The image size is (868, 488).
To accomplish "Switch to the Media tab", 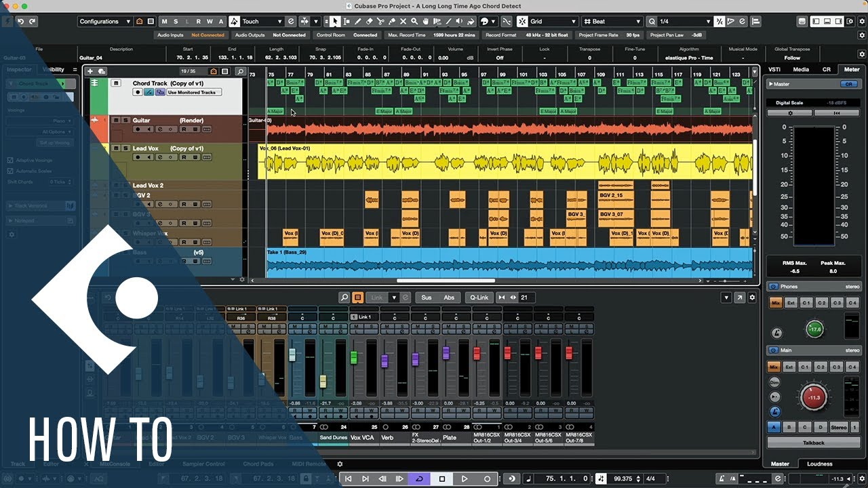I will [801, 69].
